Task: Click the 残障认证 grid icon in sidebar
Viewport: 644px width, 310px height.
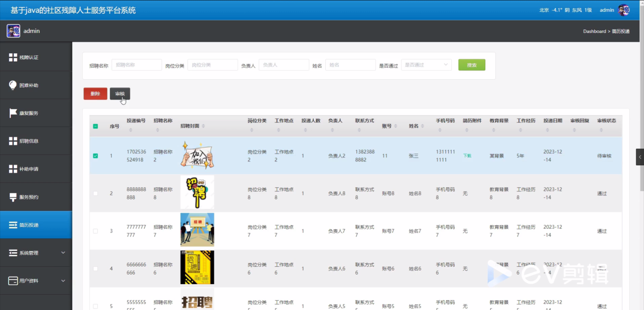Action: coord(13,57)
